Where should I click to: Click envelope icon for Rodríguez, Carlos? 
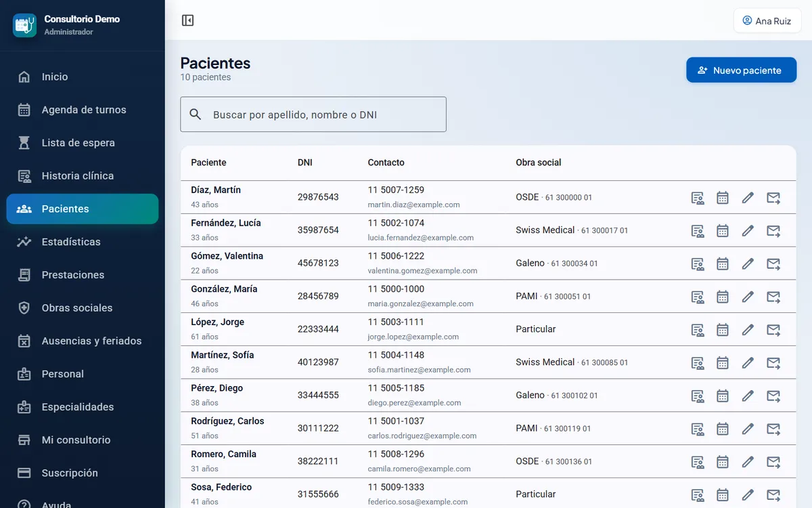click(x=773, y=429)
